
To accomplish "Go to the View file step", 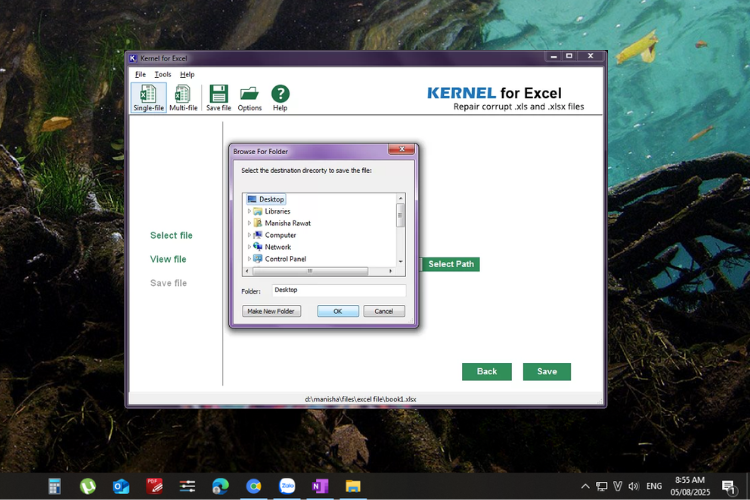I will click(168, 259).
